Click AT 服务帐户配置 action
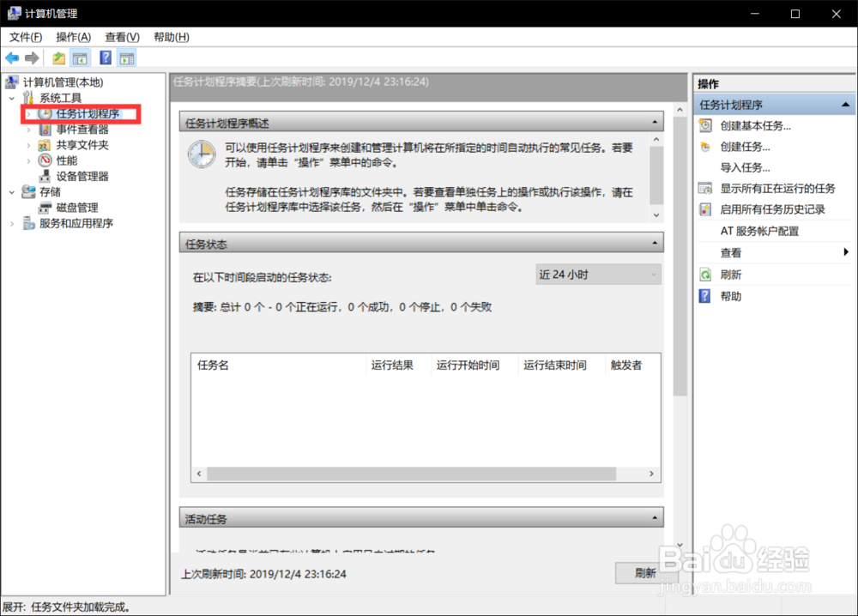 [759, 232]
